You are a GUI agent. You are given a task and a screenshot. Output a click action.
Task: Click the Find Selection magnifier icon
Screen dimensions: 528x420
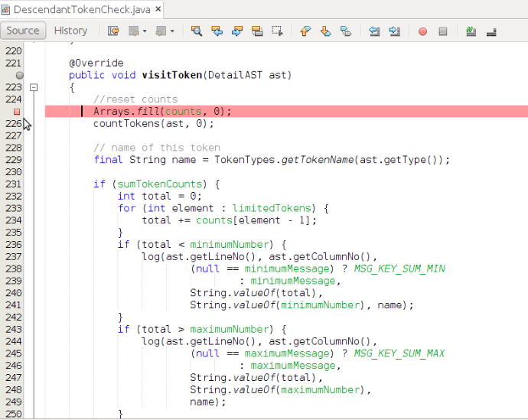[197, 31]
